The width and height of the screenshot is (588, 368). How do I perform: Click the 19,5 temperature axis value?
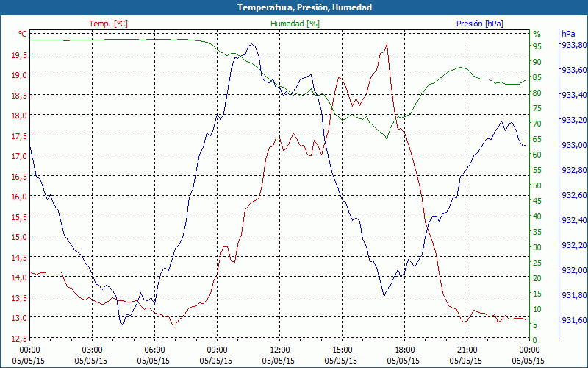pyautogui.click(x=18, y=54)
